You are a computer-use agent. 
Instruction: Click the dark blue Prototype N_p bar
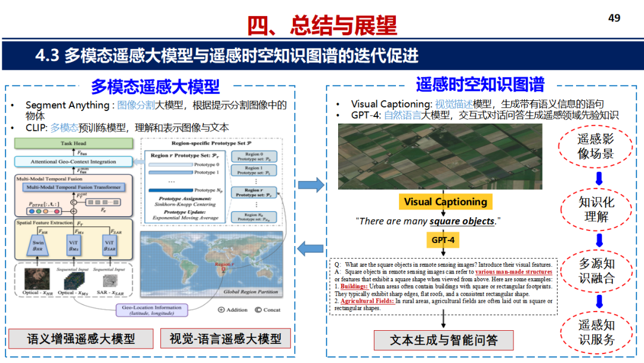(x=171, y=190)
